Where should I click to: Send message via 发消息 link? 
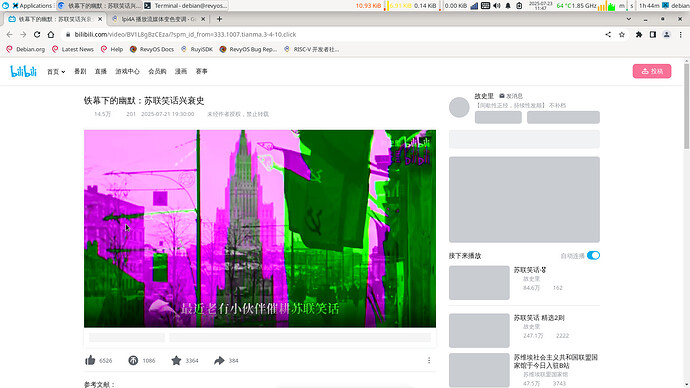click(x=511, y=96)
